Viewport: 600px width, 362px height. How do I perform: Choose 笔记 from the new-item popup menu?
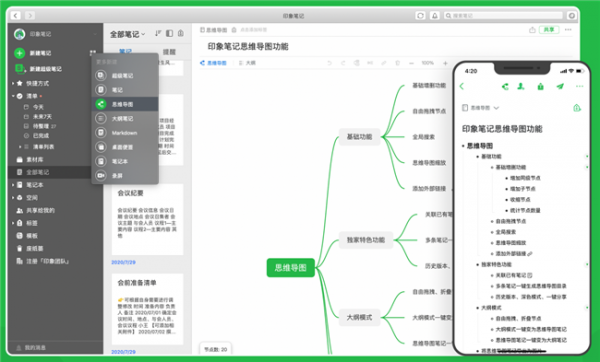click(125, 90)
